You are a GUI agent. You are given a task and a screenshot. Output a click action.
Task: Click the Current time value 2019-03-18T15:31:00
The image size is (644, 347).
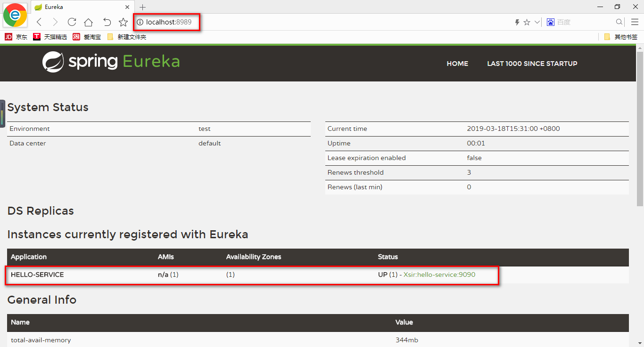[513, 129]
